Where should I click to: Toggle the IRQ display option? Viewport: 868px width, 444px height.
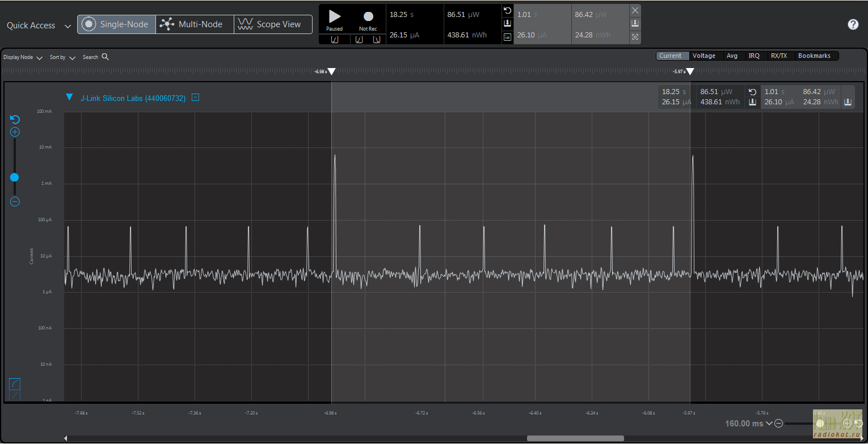[x=753, y=56]
